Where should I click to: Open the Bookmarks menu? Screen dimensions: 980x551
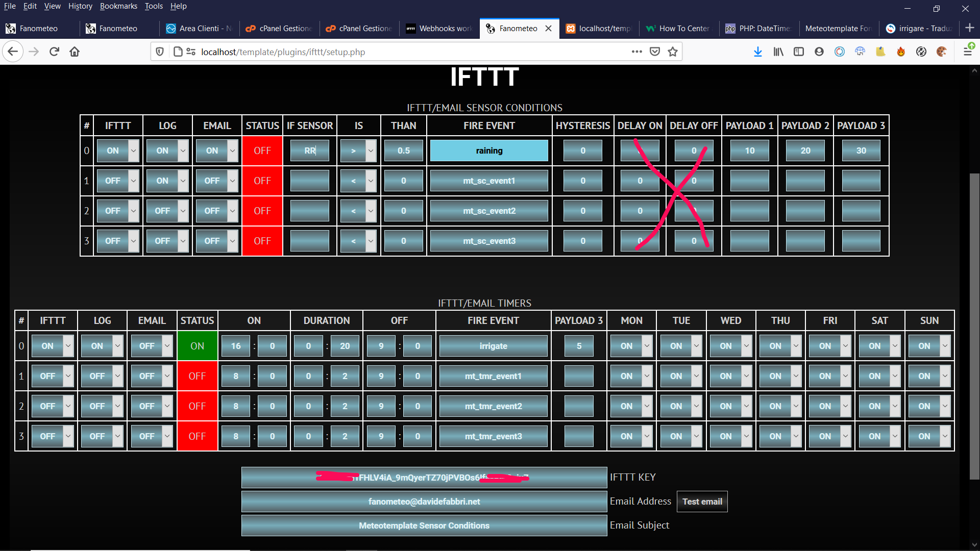click(118, 6)
